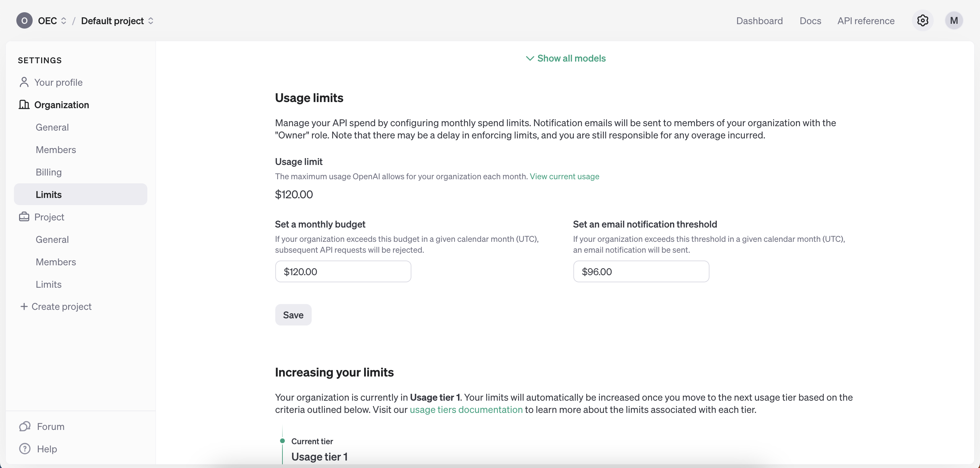This screenshot has height=468, width=980.
Task: Expand the Show all models list
Action: tap(566, 58)
